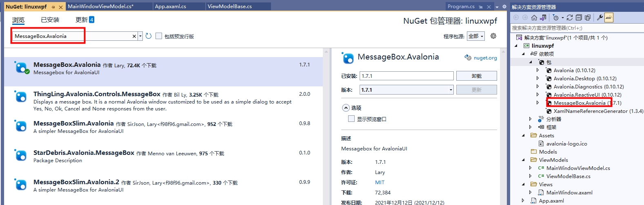Select the Models folder
This screenshot has width=644, height=205.
pos(548,152)
